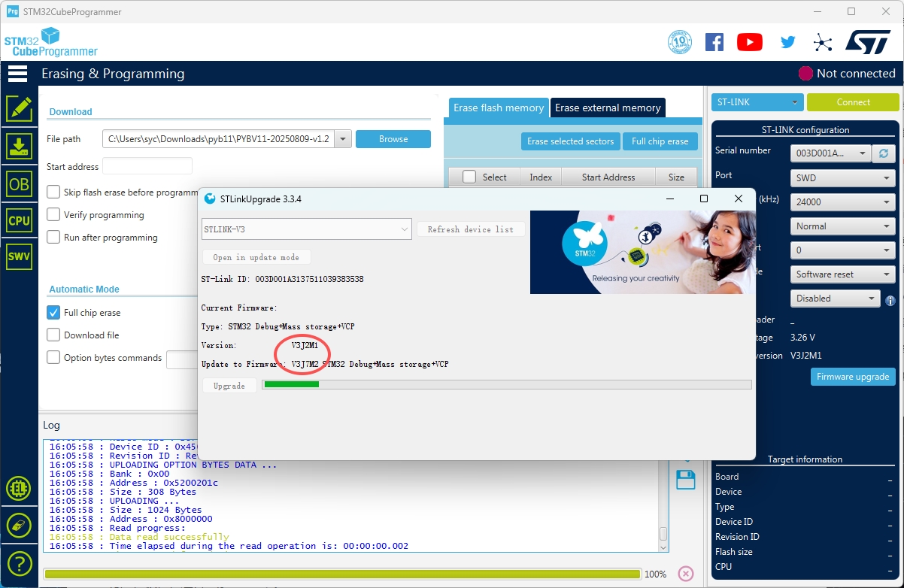This screenshot has width=904, height=588.
Task: Click the eraser icon in sidebar
Action: coord(19,525)
